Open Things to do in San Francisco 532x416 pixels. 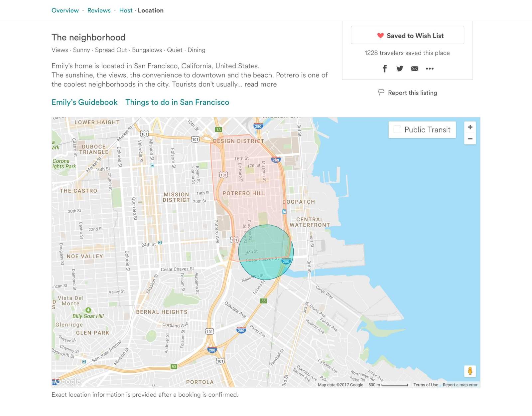tap(177, 102)
